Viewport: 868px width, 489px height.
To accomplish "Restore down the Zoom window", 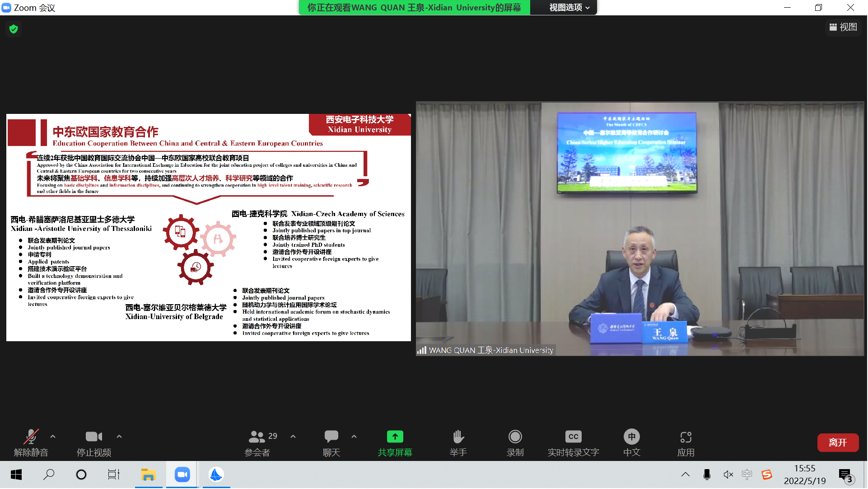I will 818,7.
